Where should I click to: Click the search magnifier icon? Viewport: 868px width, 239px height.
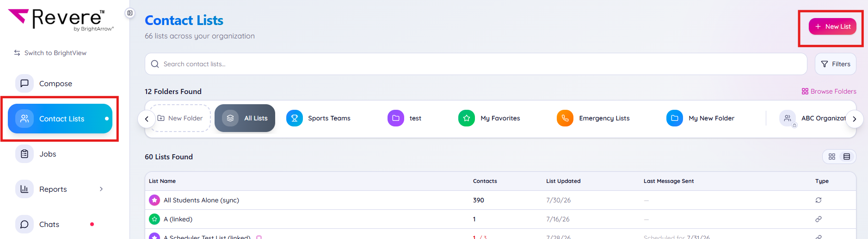155,64
